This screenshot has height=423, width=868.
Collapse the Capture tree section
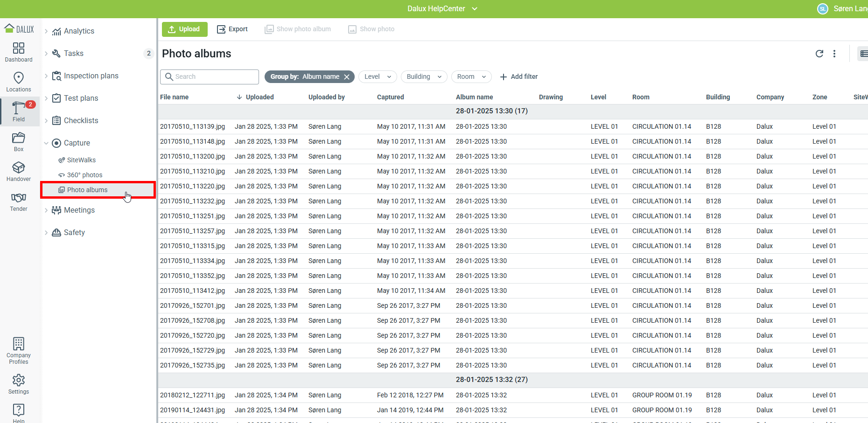46,143
